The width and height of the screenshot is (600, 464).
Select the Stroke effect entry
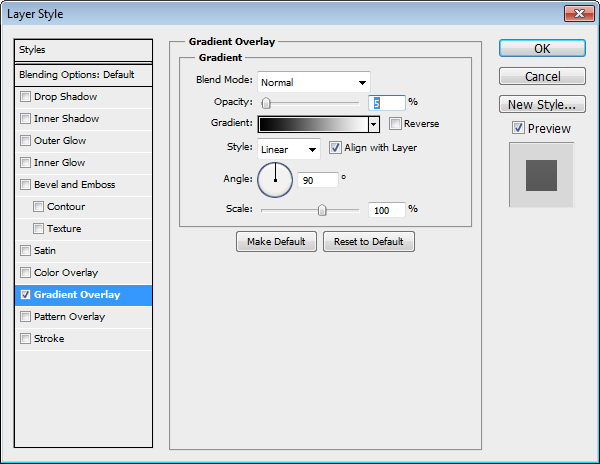[49, 339]
